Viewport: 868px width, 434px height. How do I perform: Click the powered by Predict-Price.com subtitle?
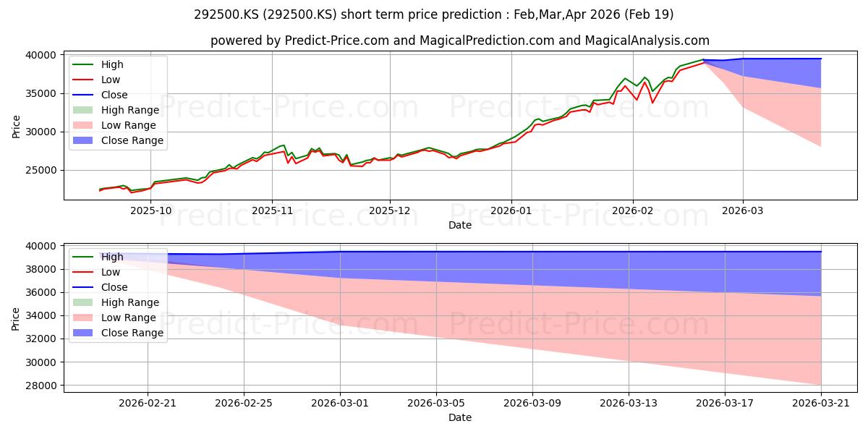pyautogui.click(x=460, y=41)
